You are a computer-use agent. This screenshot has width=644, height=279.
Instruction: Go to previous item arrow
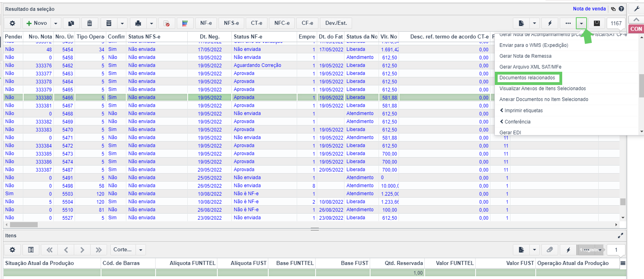coord(66,250)
